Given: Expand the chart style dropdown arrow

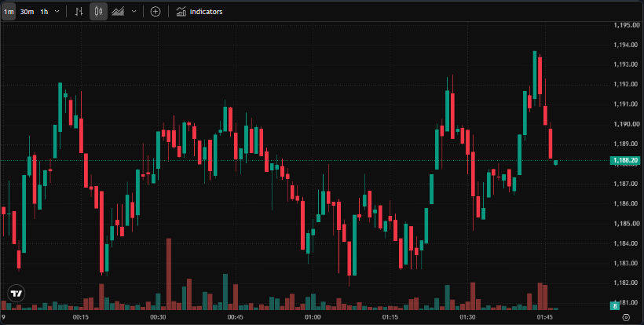Looking at the screenshot, I should tap(134, 12).
